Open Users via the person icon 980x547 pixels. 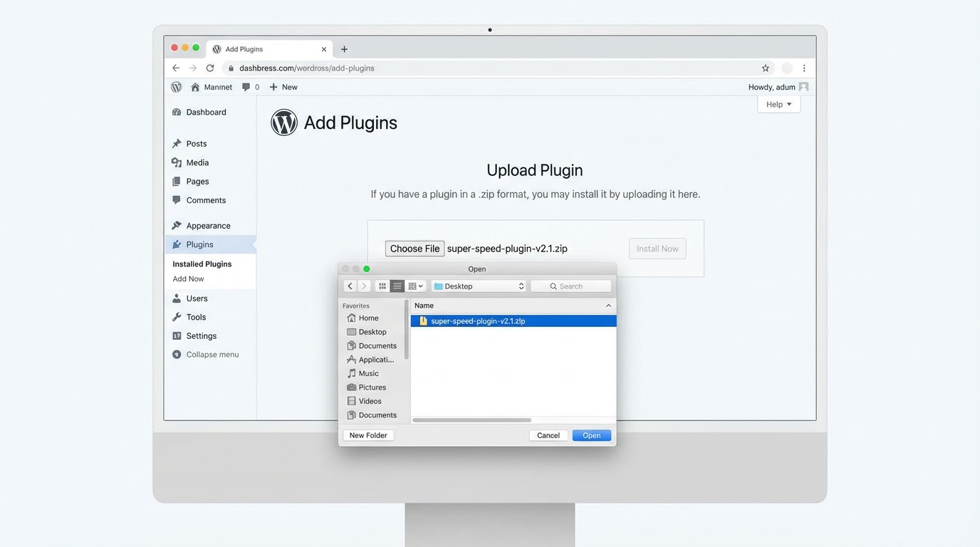click(x=176, y=298)
